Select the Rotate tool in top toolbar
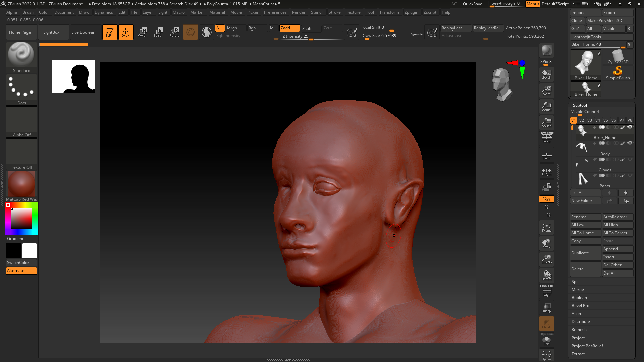644x362 pixels. [174, 32]
